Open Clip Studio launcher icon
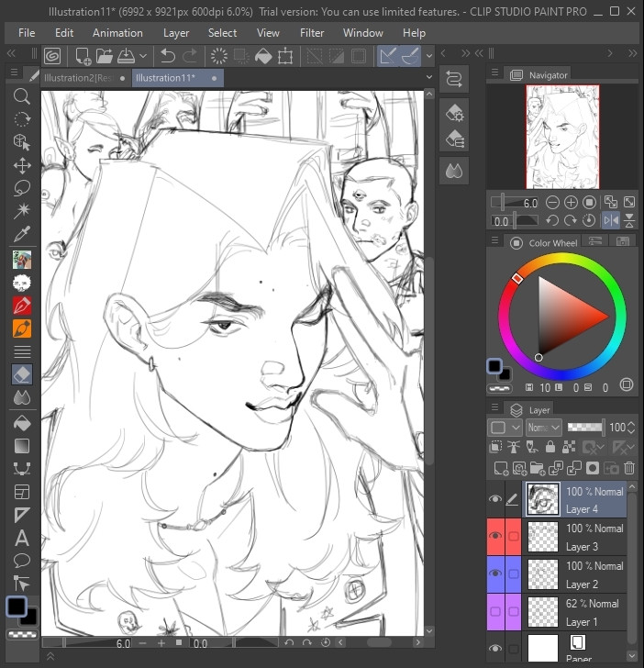The height and width of the screenshot is (668, 644). [52, 56]
